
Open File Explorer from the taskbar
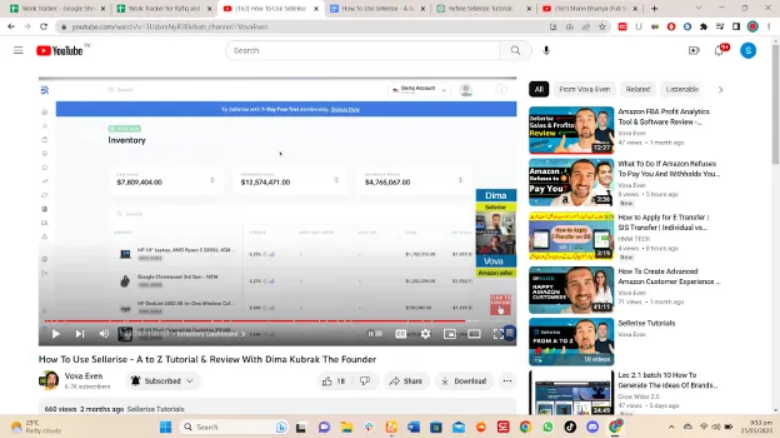pos(346,427)
